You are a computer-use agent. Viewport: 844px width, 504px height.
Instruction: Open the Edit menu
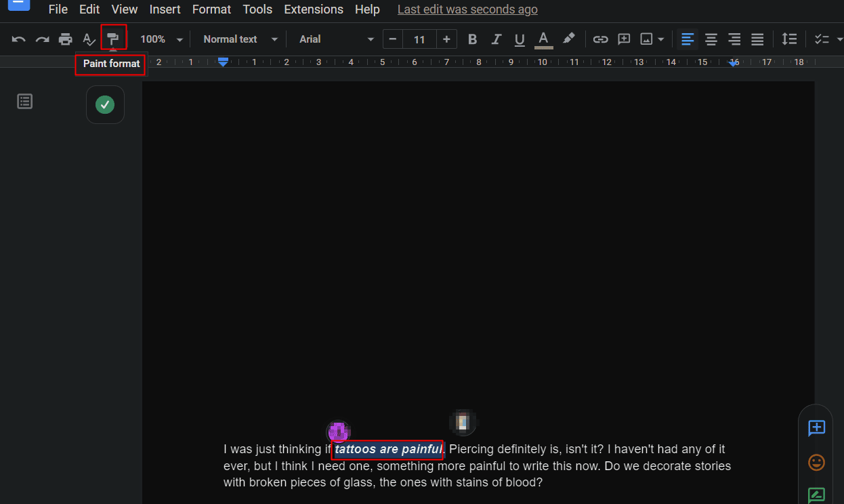(89, 9)
